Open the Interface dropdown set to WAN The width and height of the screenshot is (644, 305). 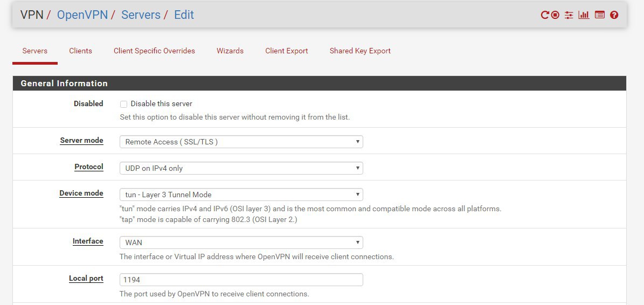pyautogui.click(x=241, y=242)
